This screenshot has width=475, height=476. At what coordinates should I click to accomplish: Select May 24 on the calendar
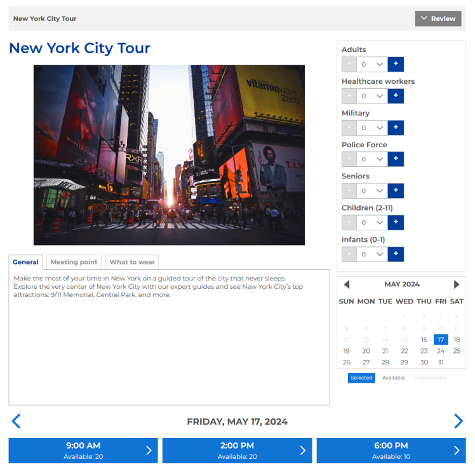point(441,351)
